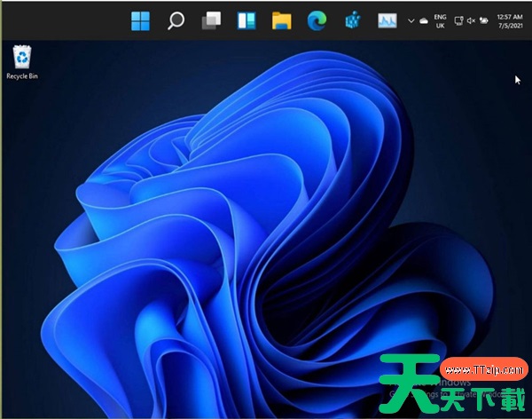Click the "Recycle Bin" label text
Image resolution: width=532 pixels, height=419 pixels.
(x=21, y=76)
